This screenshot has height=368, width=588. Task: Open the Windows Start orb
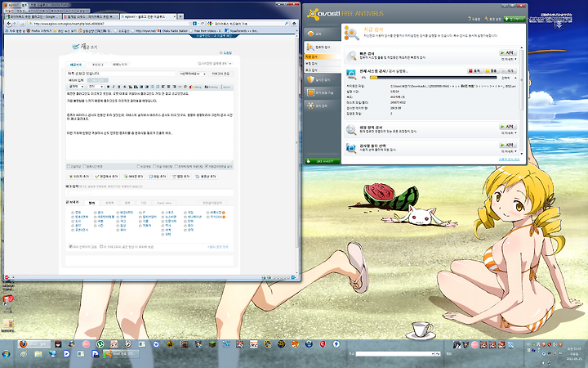(6, 354)
